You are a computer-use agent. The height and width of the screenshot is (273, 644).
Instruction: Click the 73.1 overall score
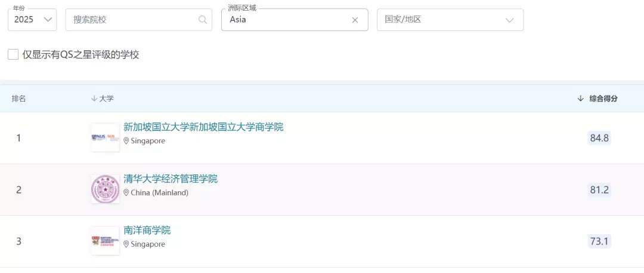(x=599, y=241)
